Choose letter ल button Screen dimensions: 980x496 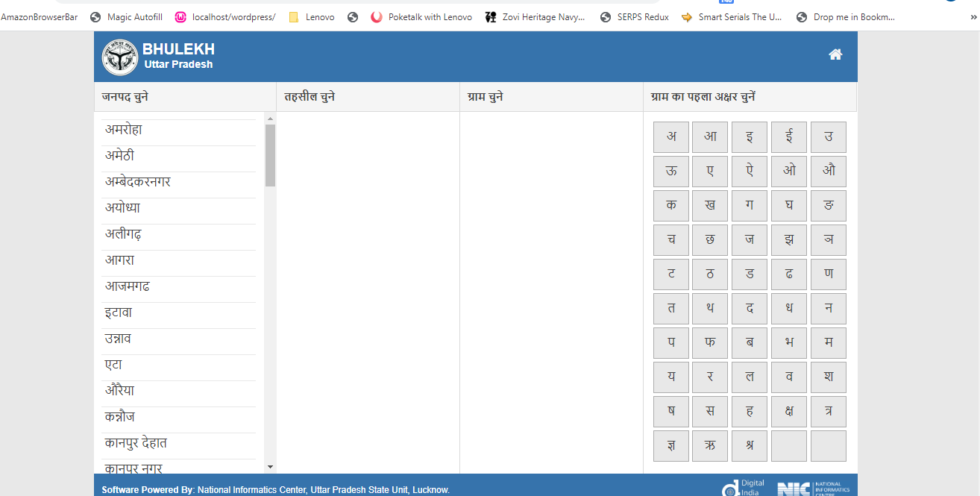(750, 377)
